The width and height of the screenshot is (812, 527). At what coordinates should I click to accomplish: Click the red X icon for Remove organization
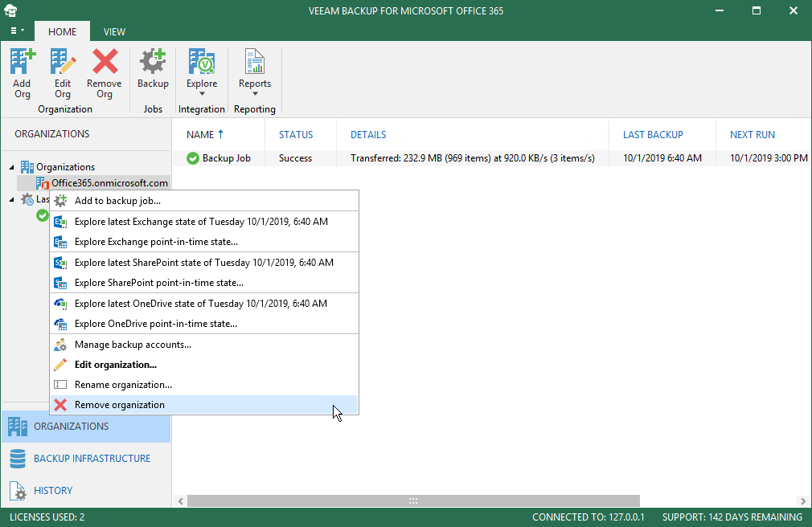point(60,405)
